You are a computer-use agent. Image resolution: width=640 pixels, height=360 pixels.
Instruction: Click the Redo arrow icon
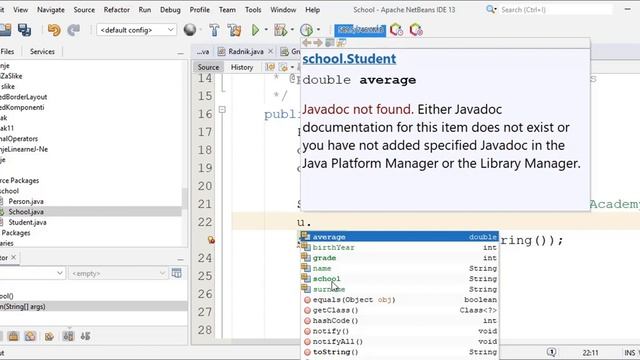click(73, 30)
